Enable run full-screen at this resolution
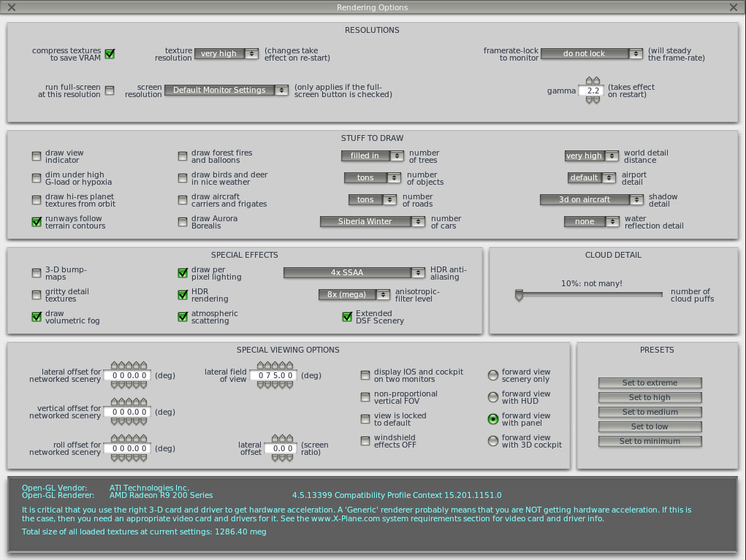This screenshot has height=560, width=746. coord(110,91)
